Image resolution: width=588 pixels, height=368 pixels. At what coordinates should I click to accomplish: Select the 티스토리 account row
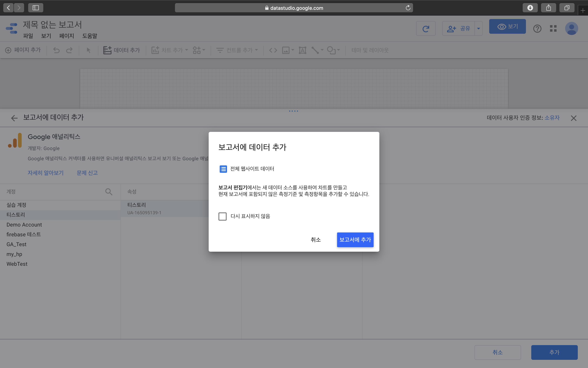click(60, 215)
